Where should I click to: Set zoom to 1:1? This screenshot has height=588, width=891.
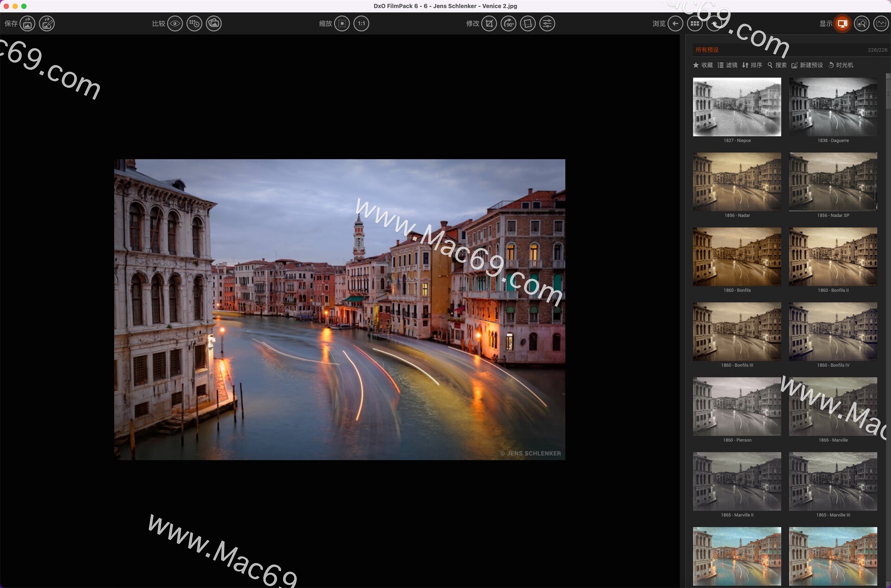pyautogui.click(x=362, y=24)
